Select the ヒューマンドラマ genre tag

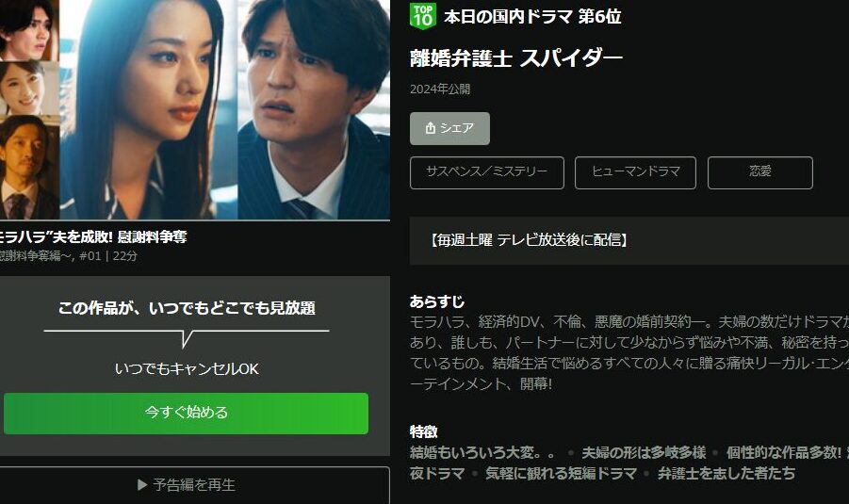635,172
